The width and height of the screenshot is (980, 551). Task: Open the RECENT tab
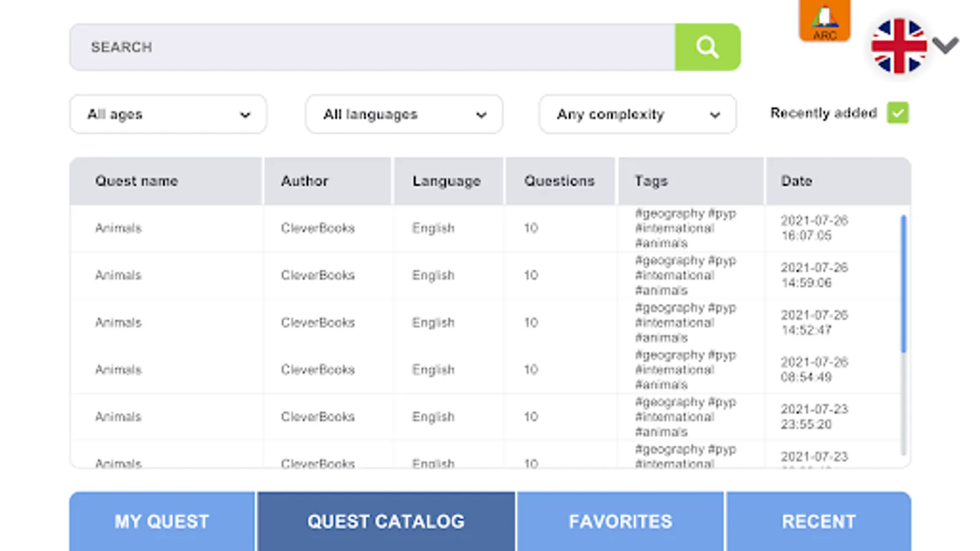tap(818, 521)
